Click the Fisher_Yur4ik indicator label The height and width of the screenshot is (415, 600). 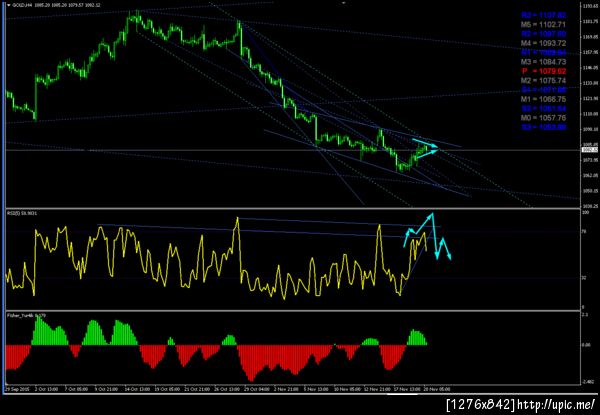coord(27,316)
